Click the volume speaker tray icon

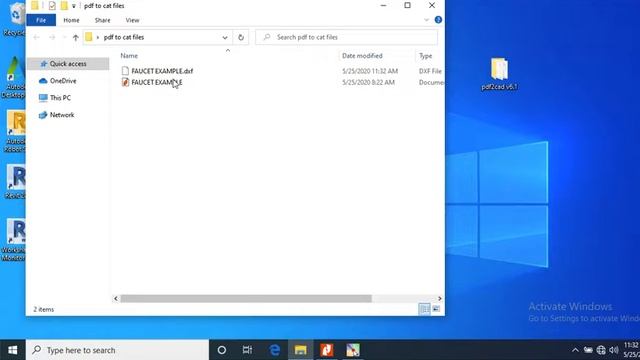(x=613, y=350)
